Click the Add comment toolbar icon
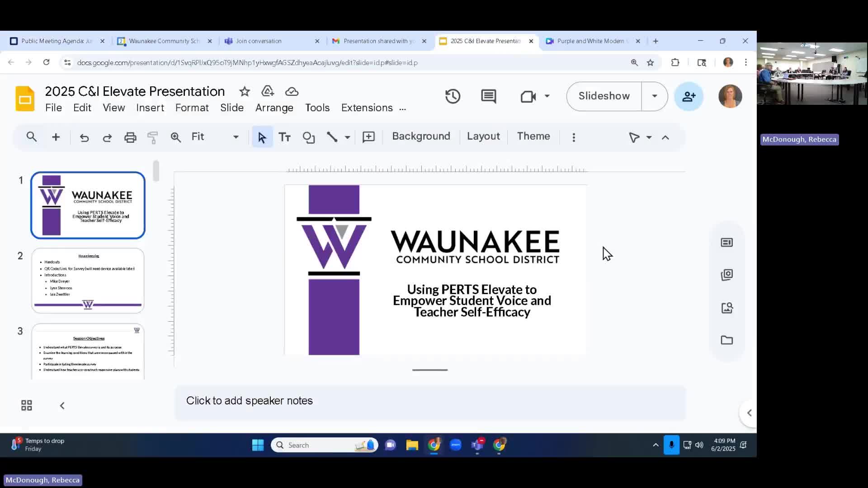Screen dimensions: 868x488 coord(368,137)
